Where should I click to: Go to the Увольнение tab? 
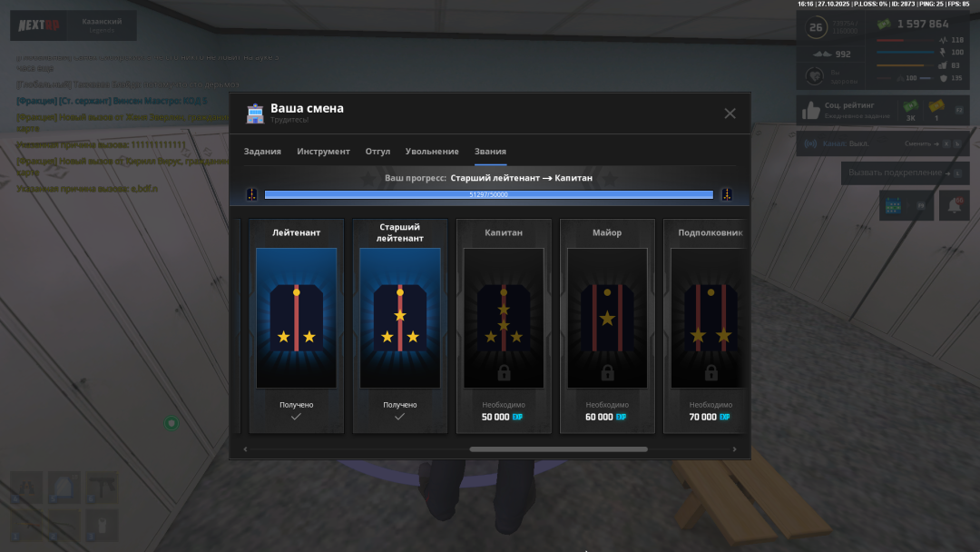tap(432, 152)
